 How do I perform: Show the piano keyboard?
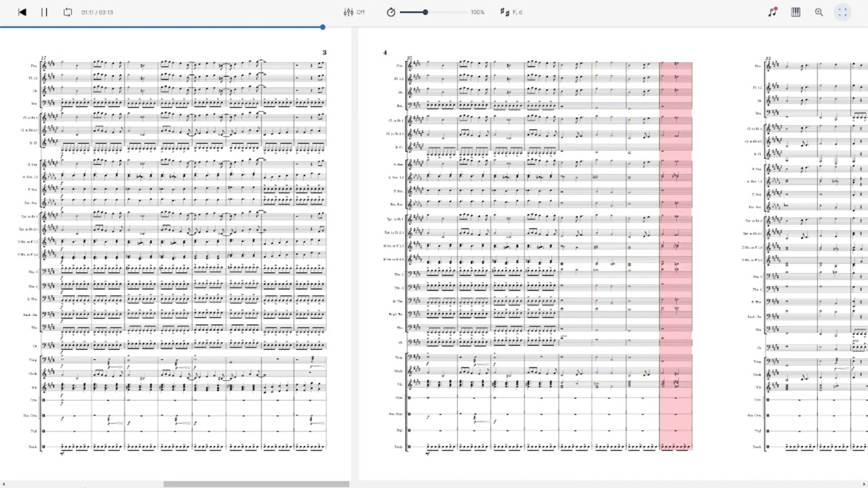tap(795, 12)
